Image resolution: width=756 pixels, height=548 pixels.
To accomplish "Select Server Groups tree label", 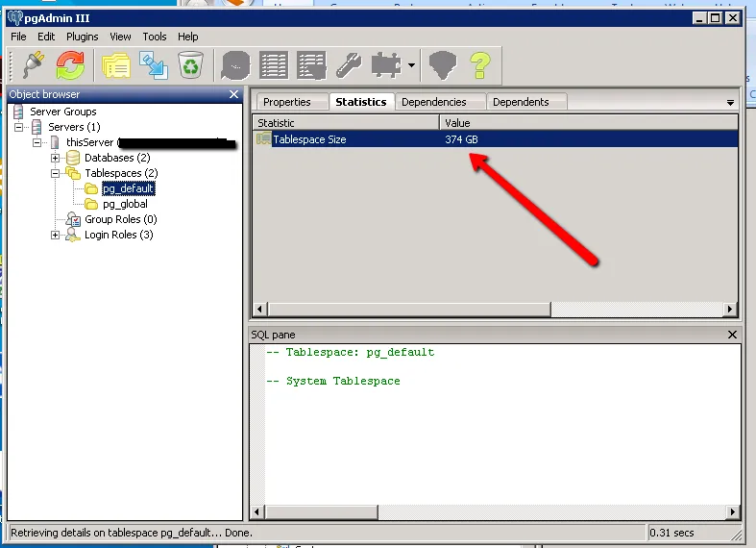I will tap(63, 112).
